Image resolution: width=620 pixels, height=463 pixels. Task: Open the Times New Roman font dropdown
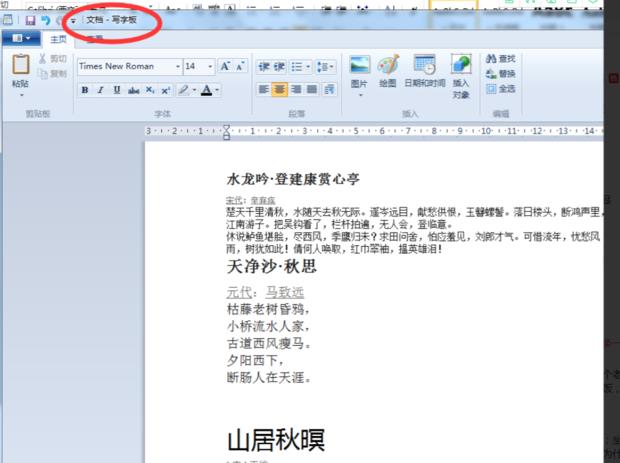click(x=127, y=66)
